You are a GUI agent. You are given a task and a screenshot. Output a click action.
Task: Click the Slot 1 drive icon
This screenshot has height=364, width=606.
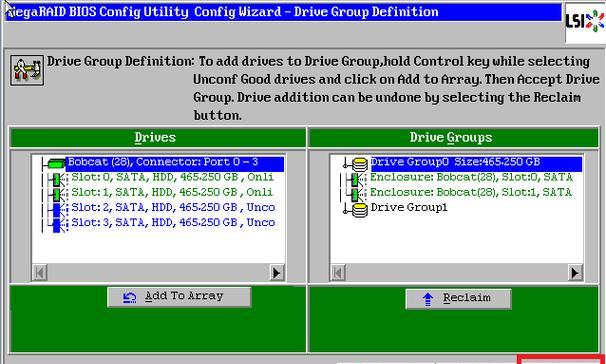57,194
